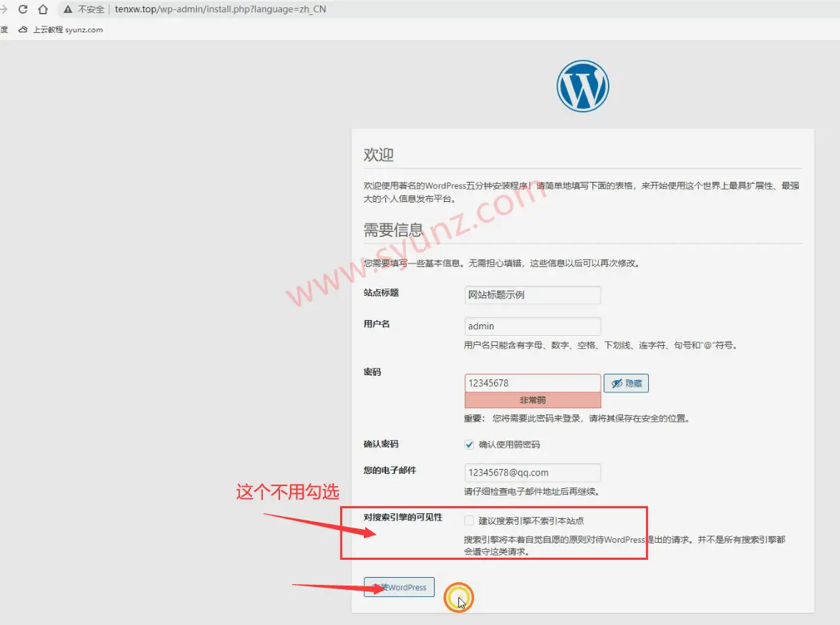The height and width of the screenshot is (625, 840).
Task: Click the browser page reload icon
Action: 22,9
